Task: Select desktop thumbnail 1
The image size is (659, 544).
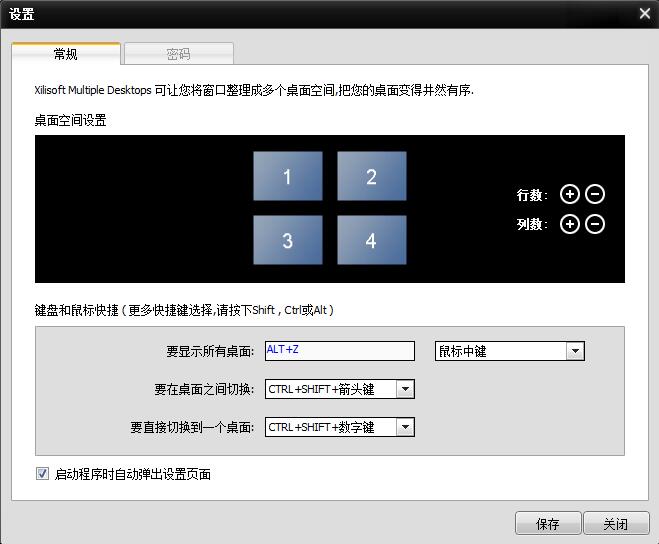Action: pyautogui.click(x=287, y=177)
